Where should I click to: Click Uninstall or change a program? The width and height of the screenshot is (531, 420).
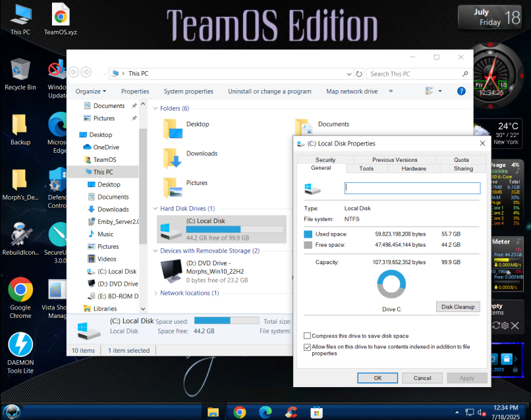(x=269, y=92)
